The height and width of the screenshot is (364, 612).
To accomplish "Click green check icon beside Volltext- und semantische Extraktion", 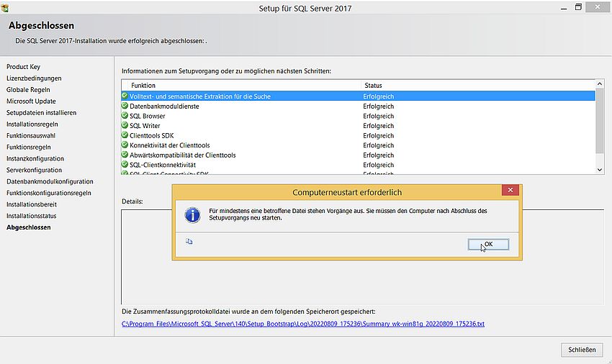I will (125, 96).
